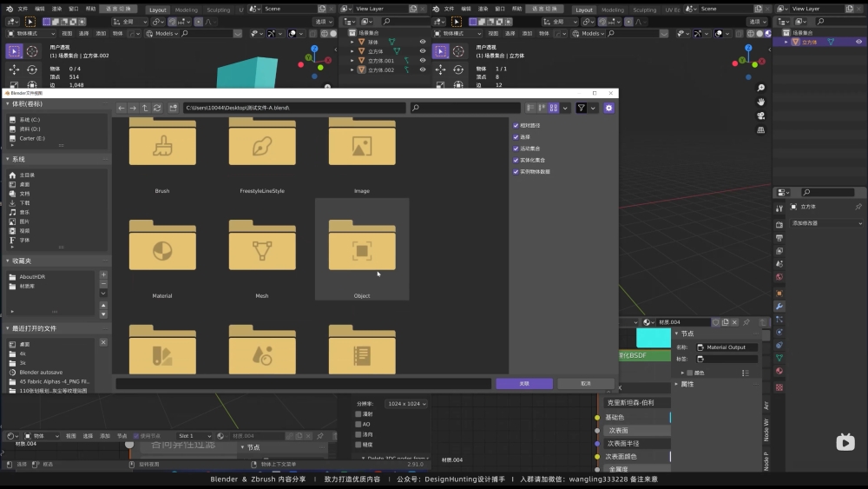Select pan hand tool in right viewport
The image size is (868, 489).
(761, 102)
